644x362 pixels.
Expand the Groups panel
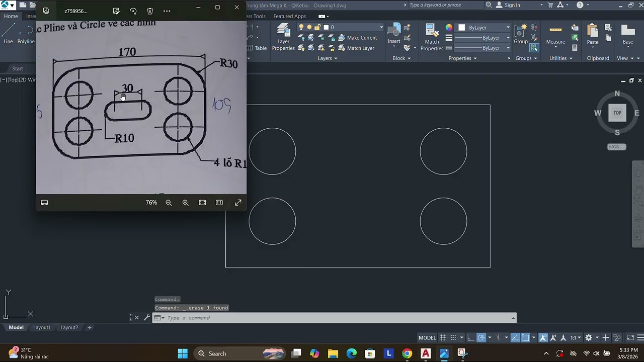526,58
